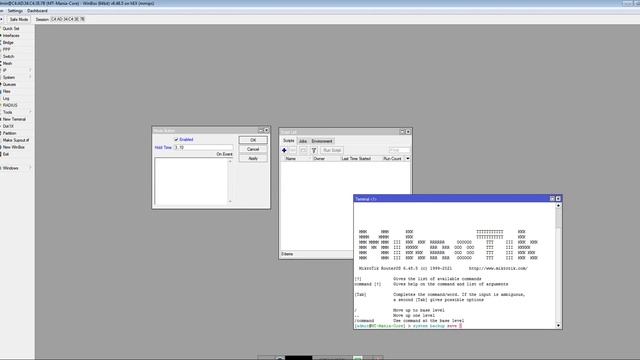Click the remove script minus icon
The width and height of the screenshot is (640, 360).
click(293, 150)
